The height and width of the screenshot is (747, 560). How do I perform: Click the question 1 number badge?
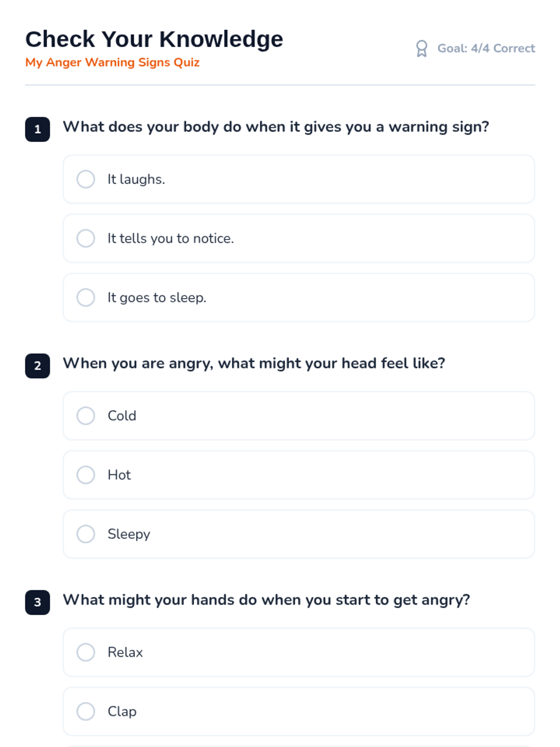coord(37,129)
